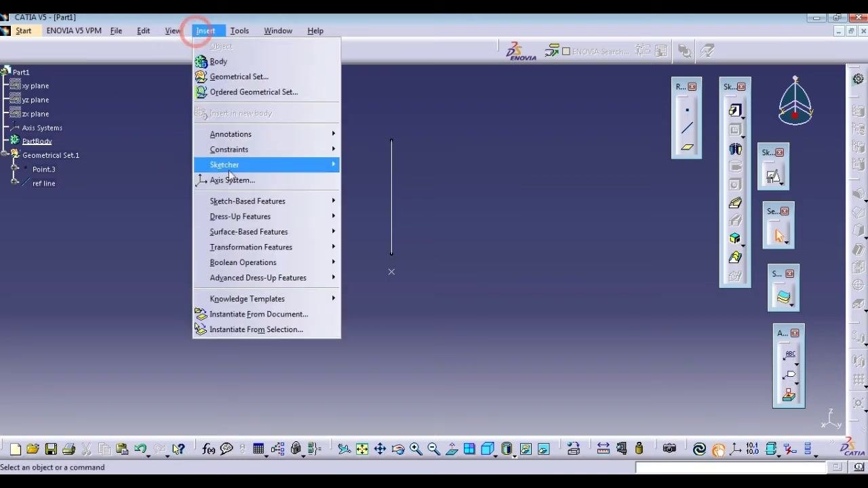This screenshot has height=488, width=868.
Task: Expand the Sketcher submenu
Action: [267, 165]
